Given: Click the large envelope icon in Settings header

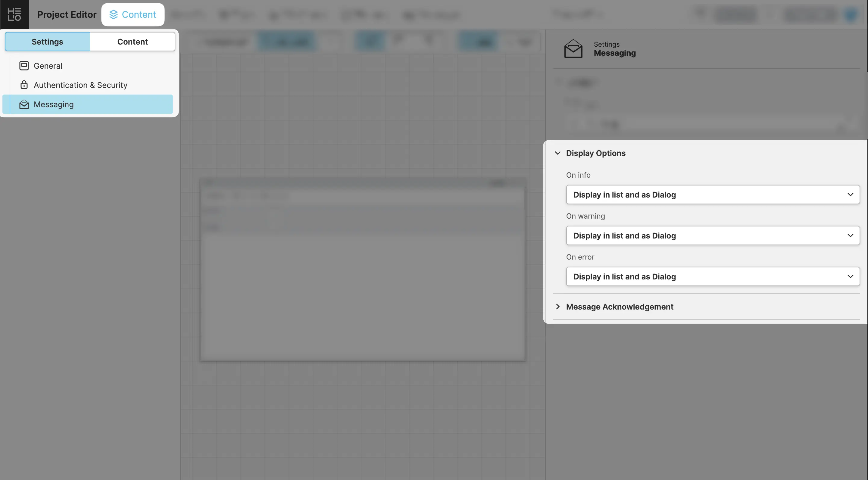Looking at the screenshot, I should (573, 49).
